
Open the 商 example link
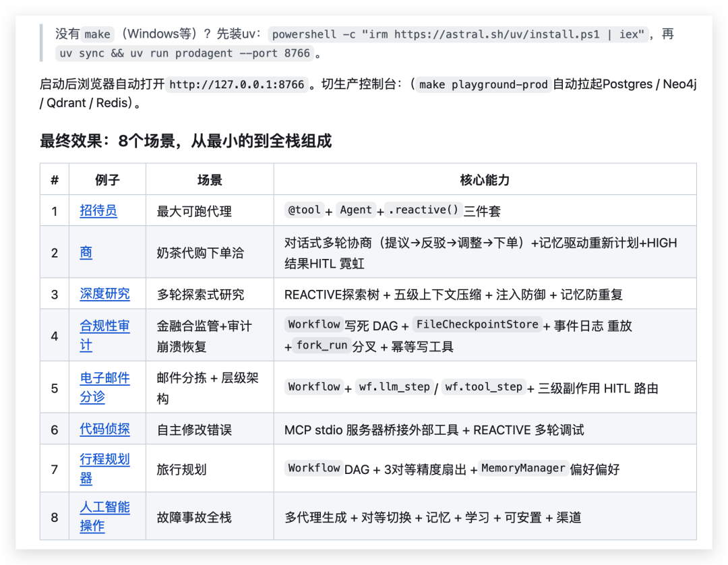click(x=86, y=253)
